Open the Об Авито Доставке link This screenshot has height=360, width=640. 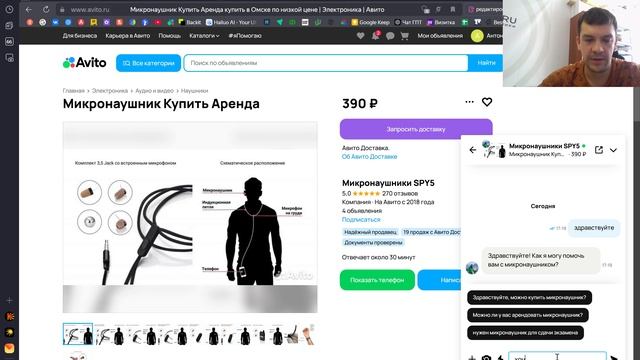(x=369, y=156)
